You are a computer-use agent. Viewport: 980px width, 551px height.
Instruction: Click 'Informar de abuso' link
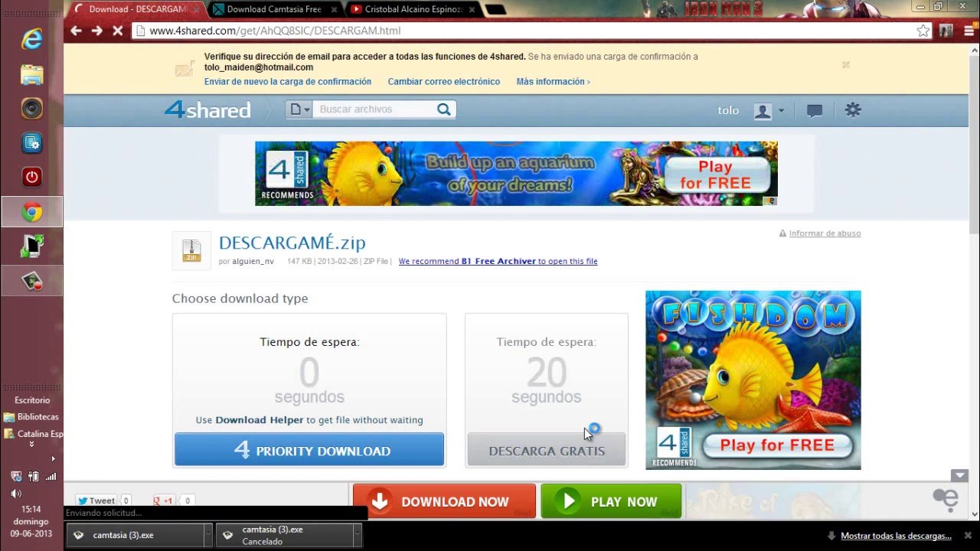(825, 233)
